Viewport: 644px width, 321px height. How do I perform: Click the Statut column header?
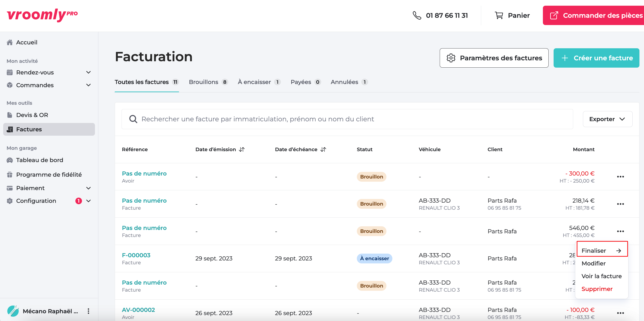tap(365, 150)
